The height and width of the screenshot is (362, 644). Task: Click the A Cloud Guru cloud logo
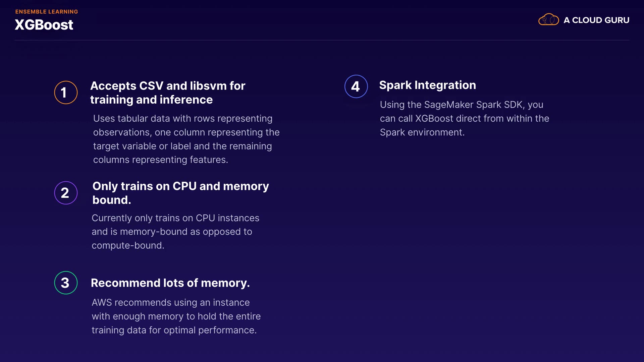click(x=548, y=20)
